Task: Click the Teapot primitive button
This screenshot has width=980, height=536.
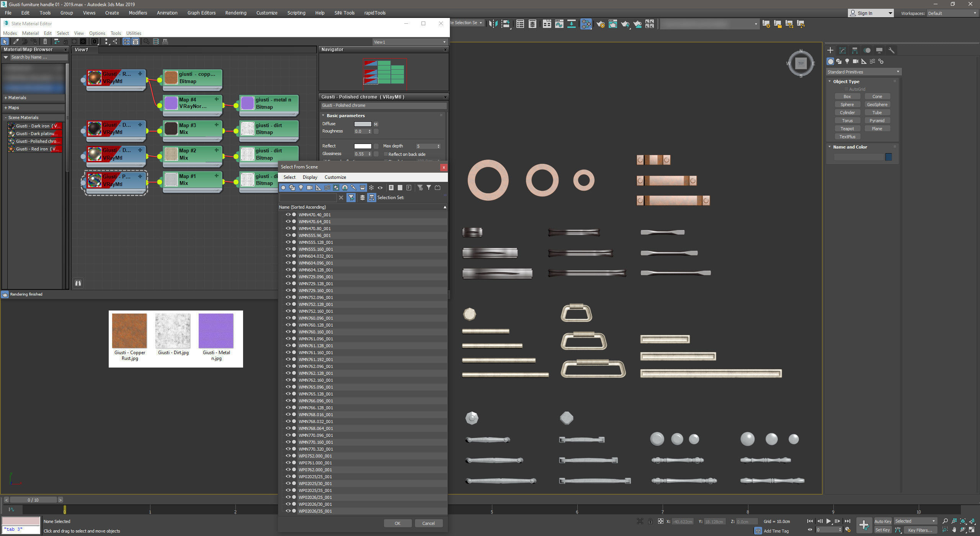Action: point(847,129)
